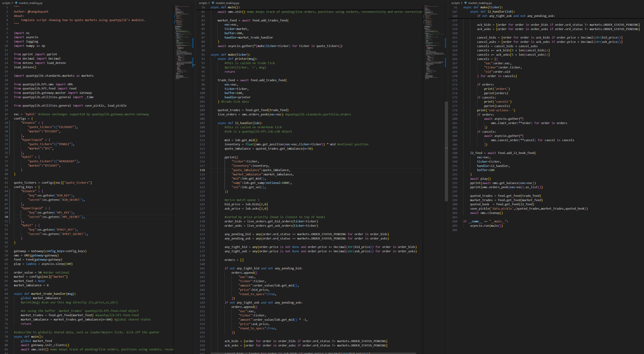
Task: Click the "market":"BTC", hyperliquid entry
Action: pos(41,148)
